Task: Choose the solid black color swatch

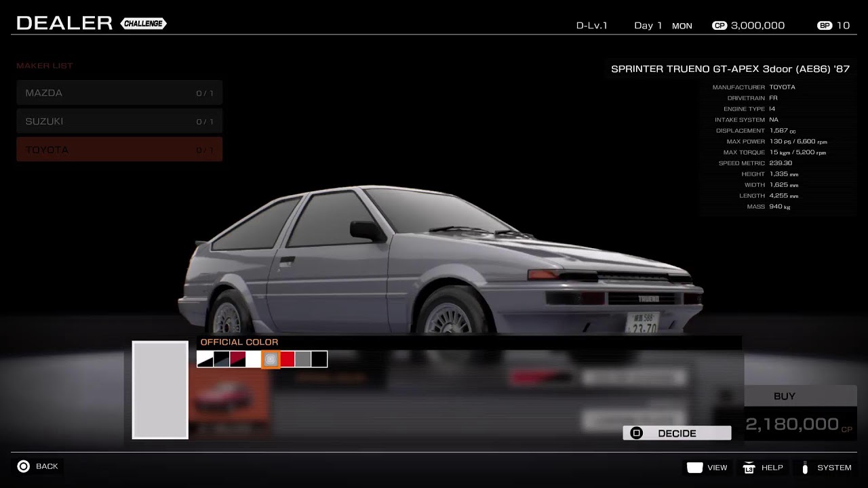Action: pos(319,359)
